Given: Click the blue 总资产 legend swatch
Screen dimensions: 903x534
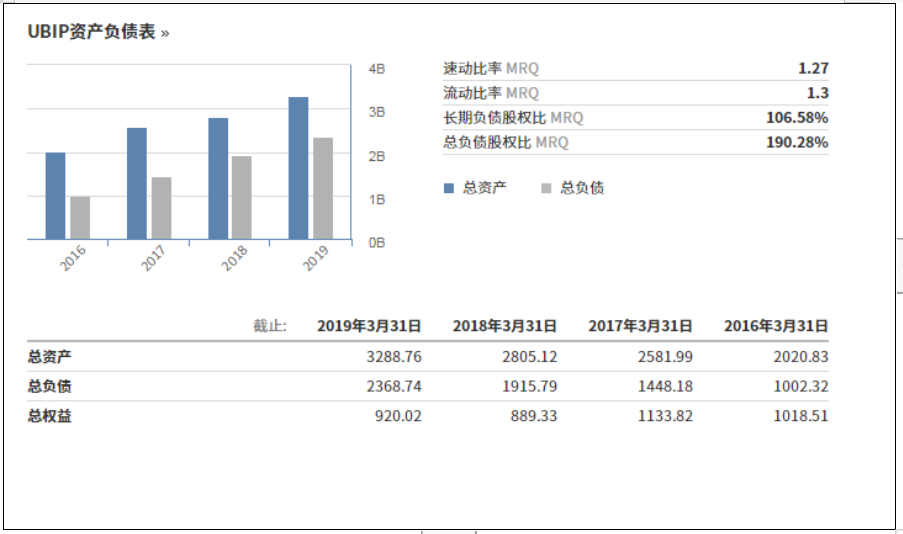Looking at the screenshot, I should (x=449, y=188).
